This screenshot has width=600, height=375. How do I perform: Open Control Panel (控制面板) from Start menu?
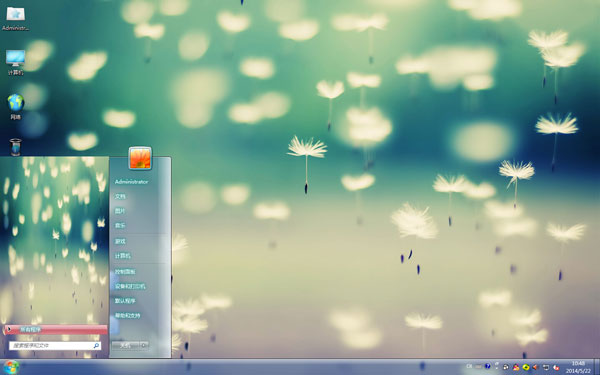(125, 272)
